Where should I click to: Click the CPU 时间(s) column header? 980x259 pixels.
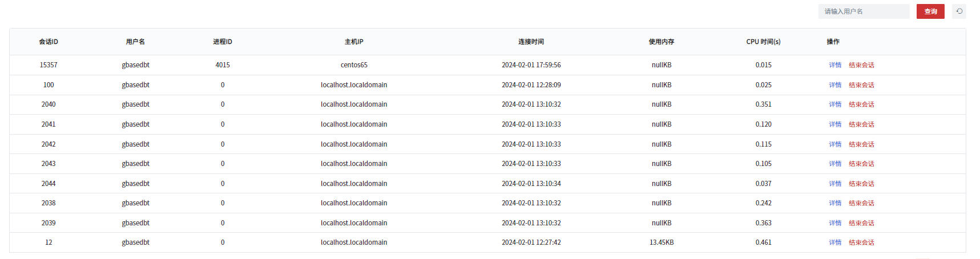(x=763, y=42)
